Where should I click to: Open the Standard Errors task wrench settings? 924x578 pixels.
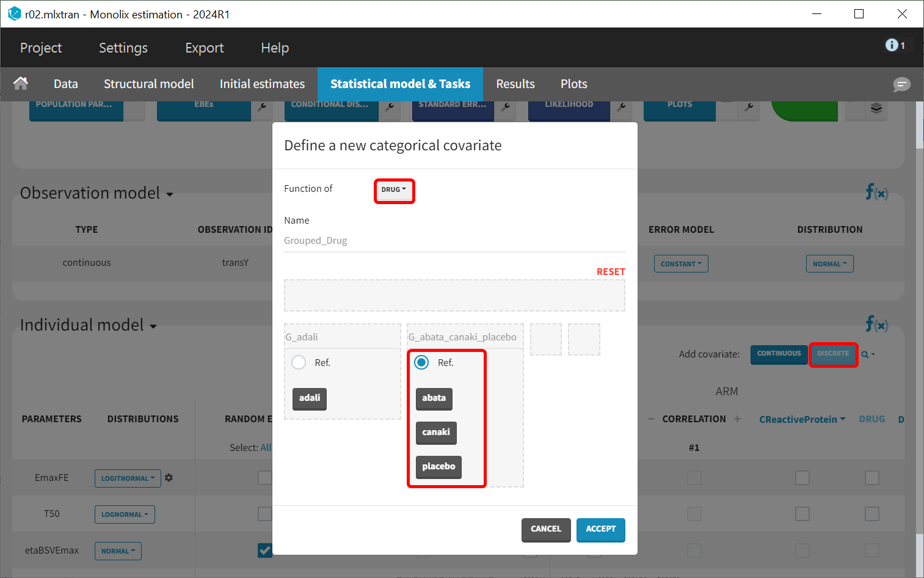(506, 107)
